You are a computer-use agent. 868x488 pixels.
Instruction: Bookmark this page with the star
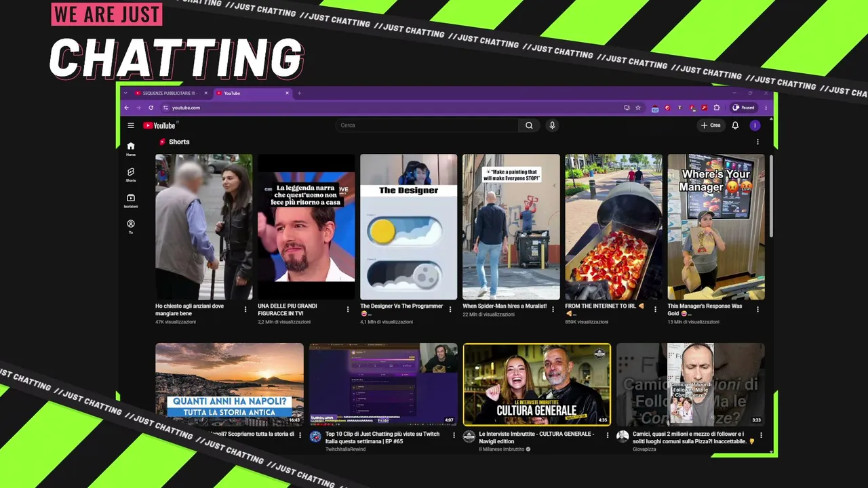638,108
